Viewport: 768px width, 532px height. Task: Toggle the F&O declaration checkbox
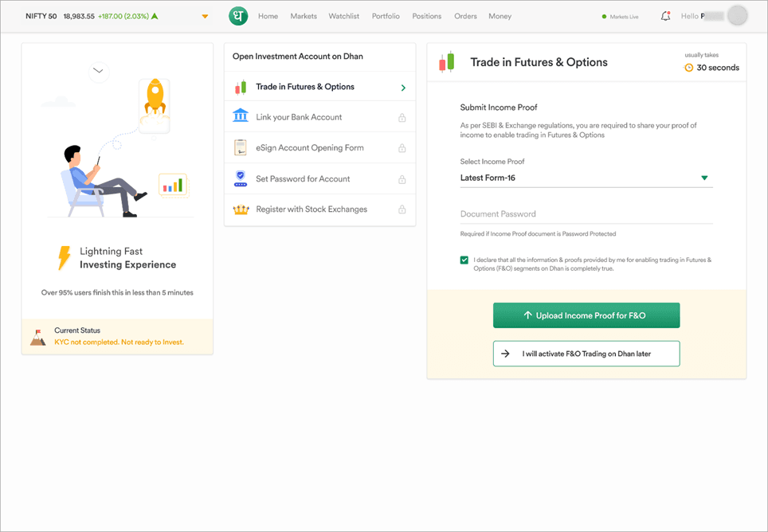point(464,260)
